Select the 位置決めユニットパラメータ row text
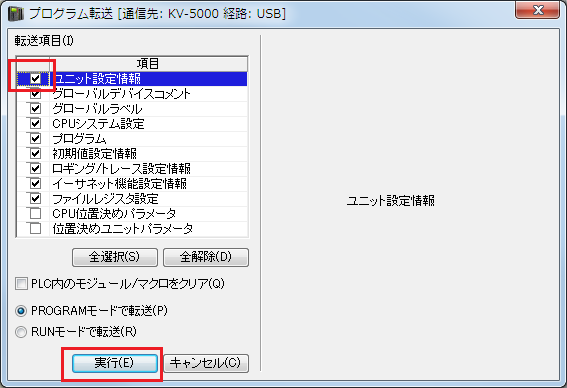The height and width of the screenshot is (388, 567). [123, 229]
